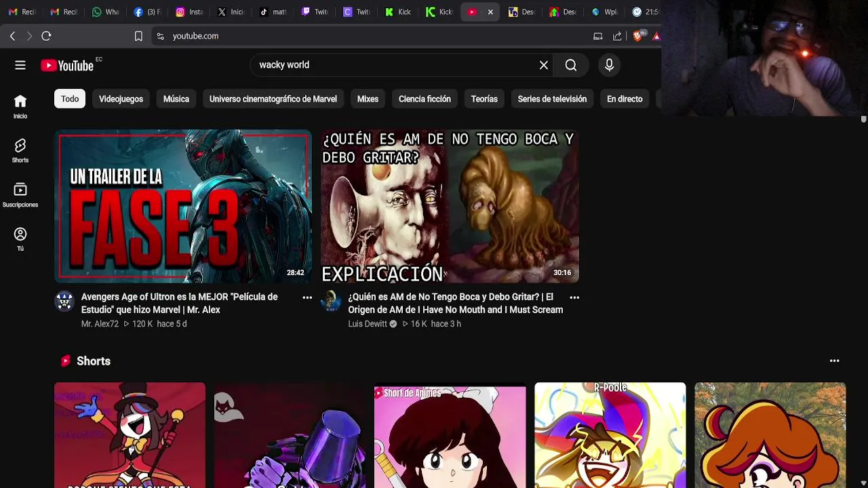The width and height of the screenshot is (868, 488).
Task: Switch to the Facebook browser tab
Action: (x=147, y=12)
